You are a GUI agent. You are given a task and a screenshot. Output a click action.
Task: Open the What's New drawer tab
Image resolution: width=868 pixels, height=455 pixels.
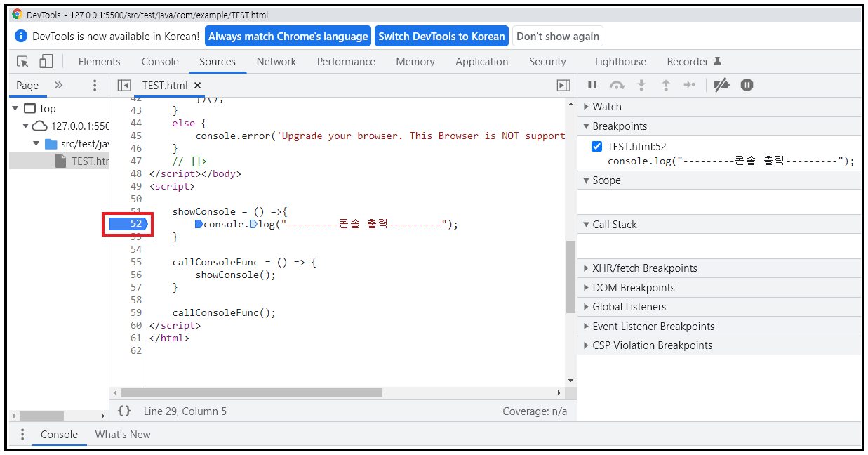coord(123,435)
